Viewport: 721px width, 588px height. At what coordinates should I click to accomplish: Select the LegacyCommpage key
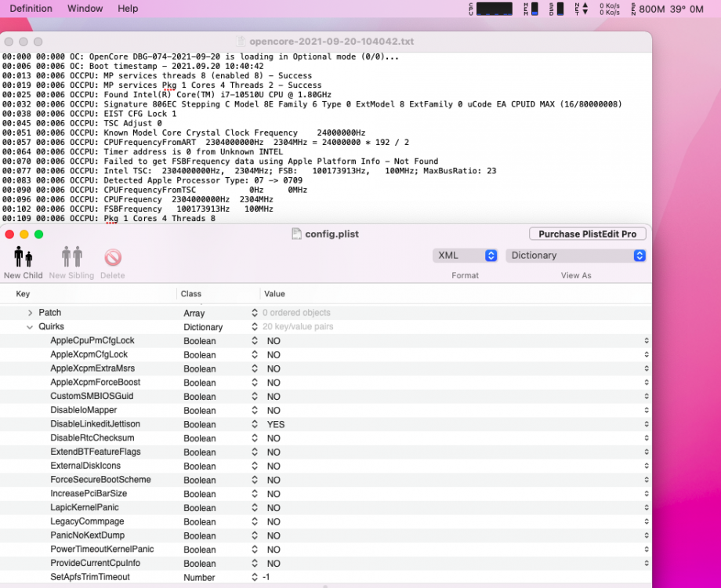[87, 521]
